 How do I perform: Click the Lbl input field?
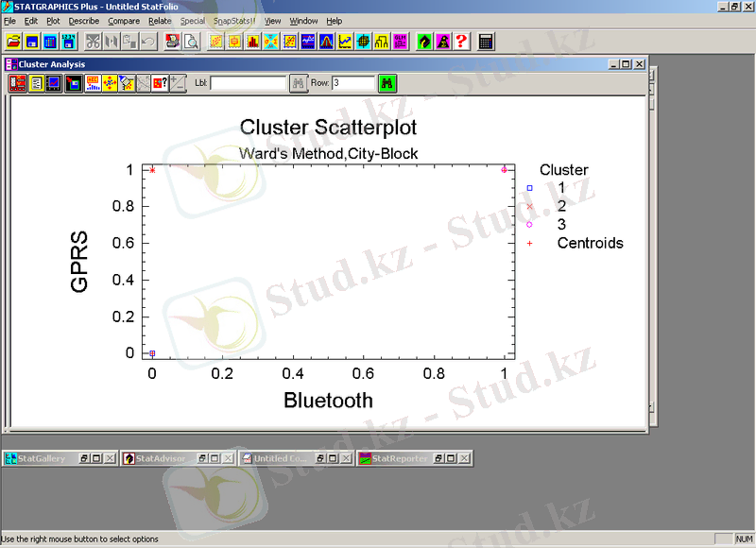(249, 83)
